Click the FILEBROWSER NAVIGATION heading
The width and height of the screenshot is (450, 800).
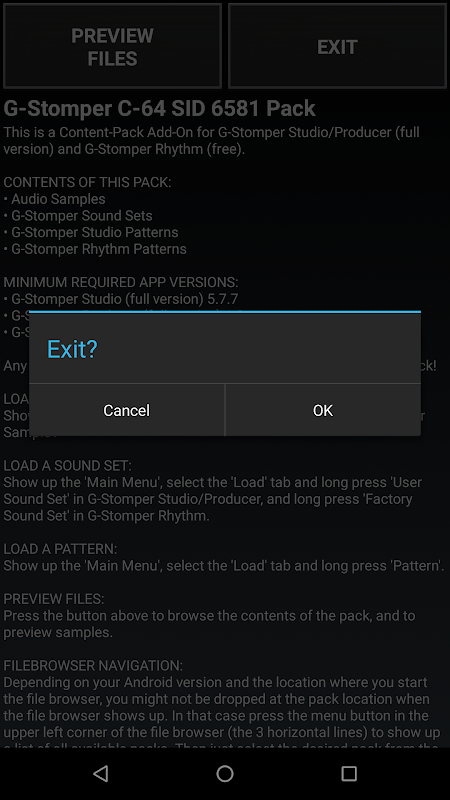point(93,665)
